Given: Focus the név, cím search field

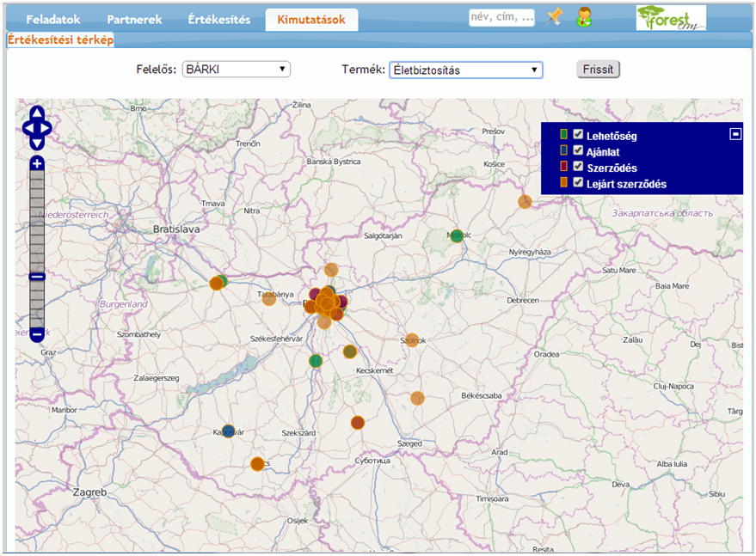Looking at the screenshot, I should pos(501,17).
